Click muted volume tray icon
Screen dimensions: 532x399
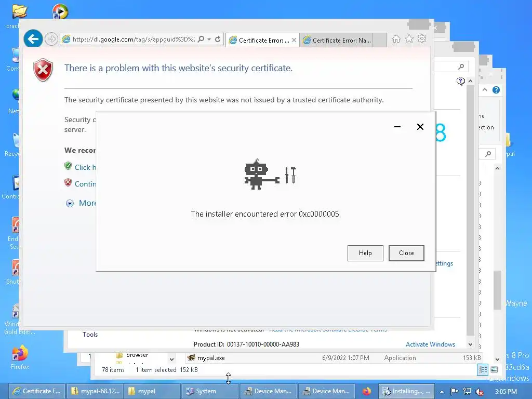pyautogui.click(x=479, y=392)
